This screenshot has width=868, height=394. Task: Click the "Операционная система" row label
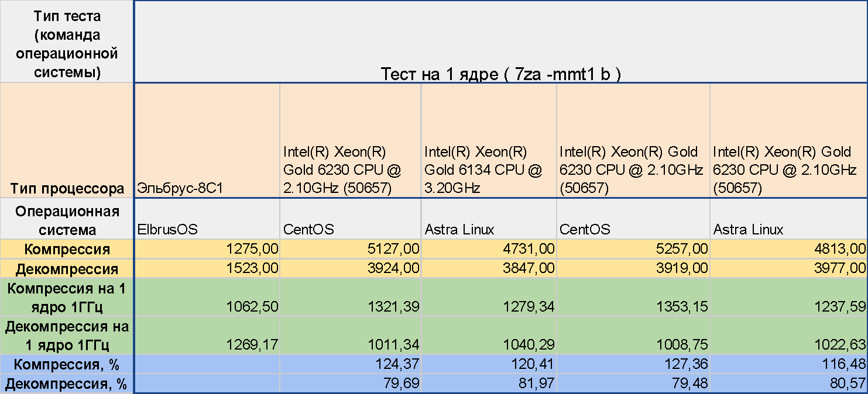click(67, 220)
